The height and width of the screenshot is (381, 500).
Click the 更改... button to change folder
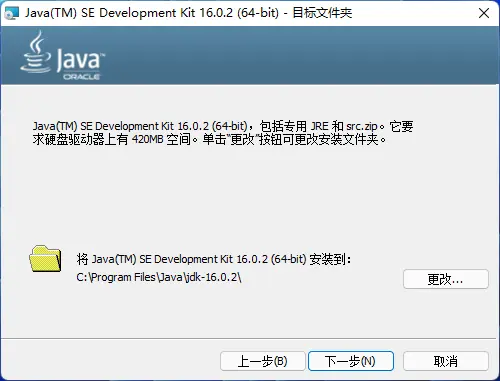446,279
